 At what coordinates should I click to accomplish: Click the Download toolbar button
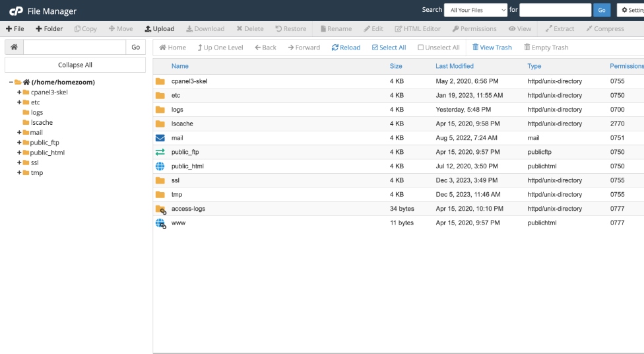click(205, 29)
